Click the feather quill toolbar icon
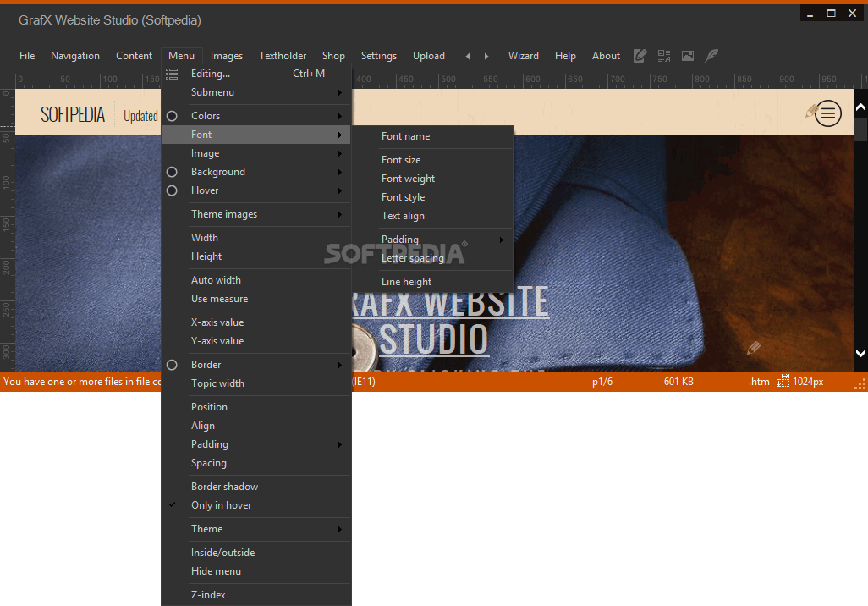Screen dimensions: 868x606 click(711, 55)
